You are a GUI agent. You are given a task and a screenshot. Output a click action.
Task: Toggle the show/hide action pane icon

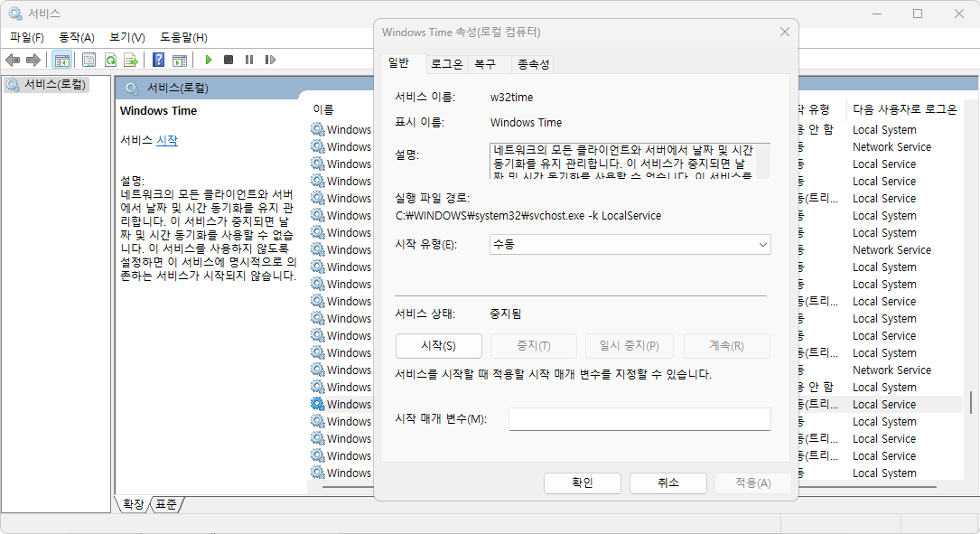180,60
